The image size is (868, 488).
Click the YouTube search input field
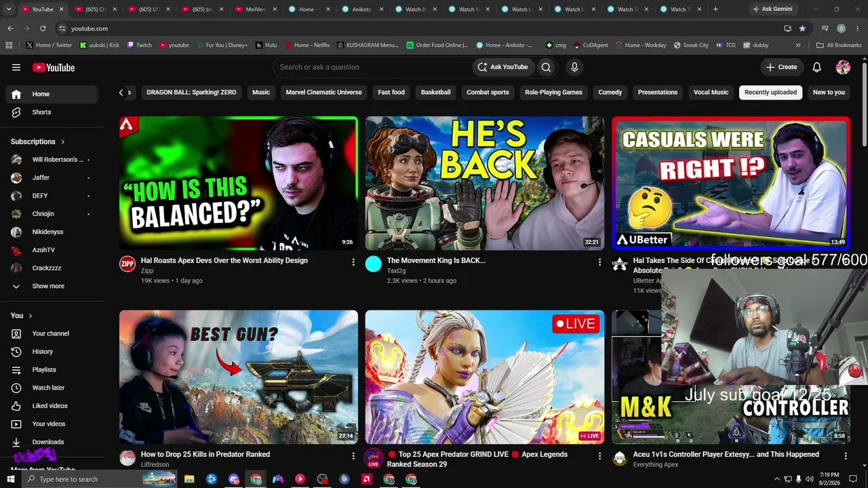(x=372, y=67)
